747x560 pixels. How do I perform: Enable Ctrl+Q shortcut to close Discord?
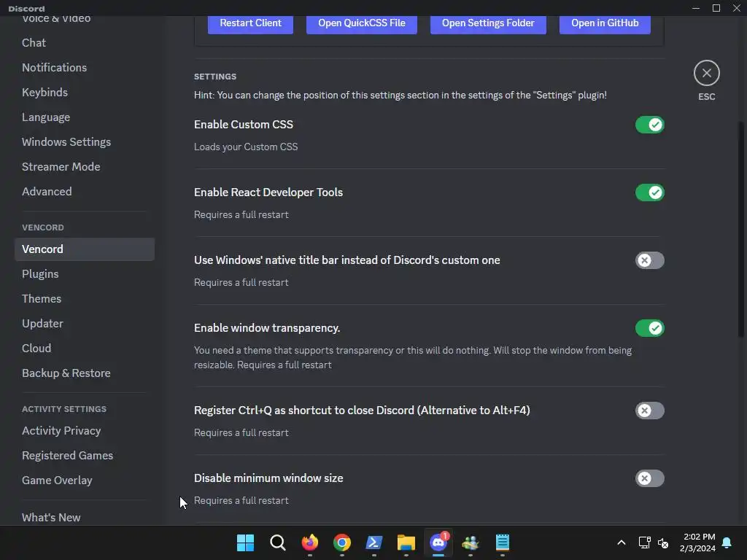tap(649, 411)
